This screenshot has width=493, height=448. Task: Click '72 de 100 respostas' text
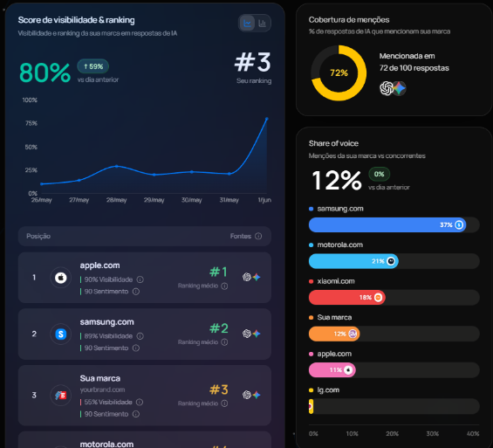pos(414,68)
